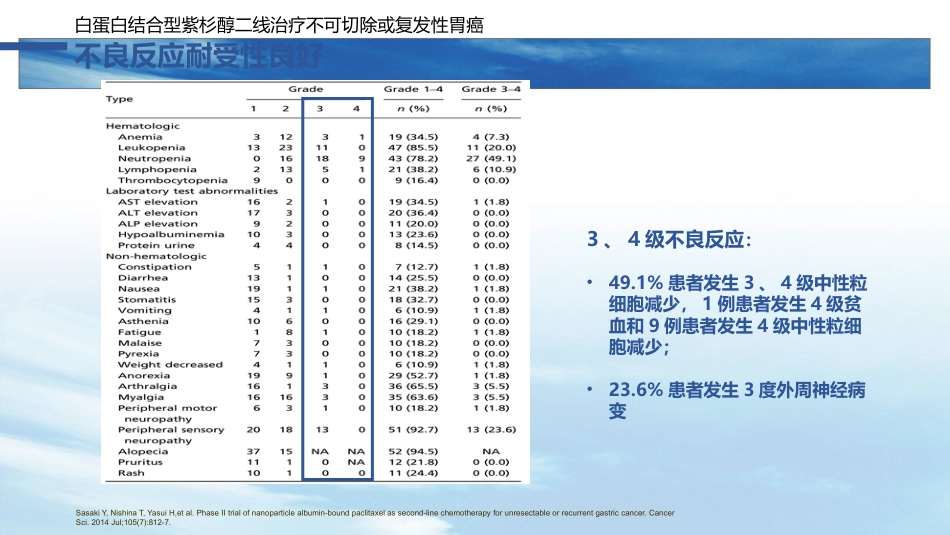
Task: Click the "Protein urine" row label
Action: (x=156, y=245)
